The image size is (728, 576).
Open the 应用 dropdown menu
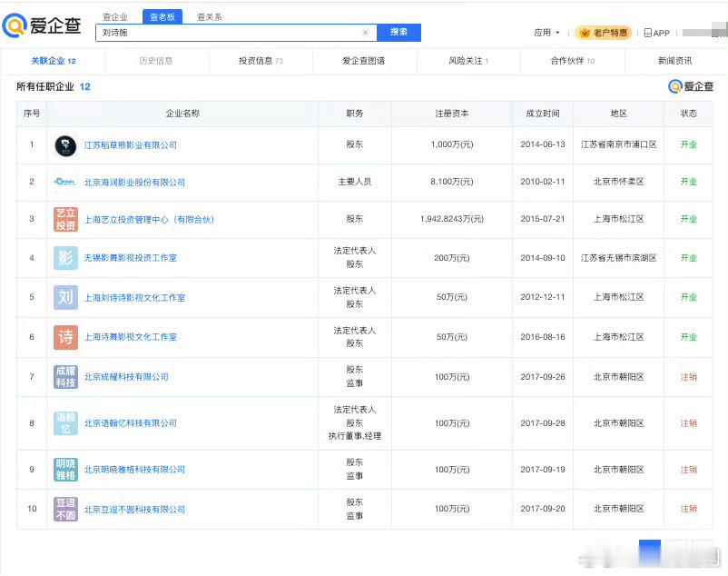(x=546, y=33)
